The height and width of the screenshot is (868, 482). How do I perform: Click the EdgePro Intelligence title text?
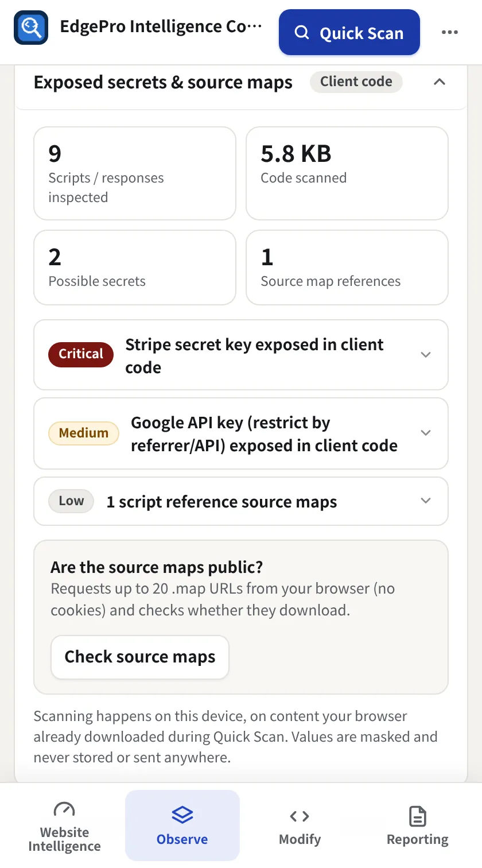(x=161, y=27)
